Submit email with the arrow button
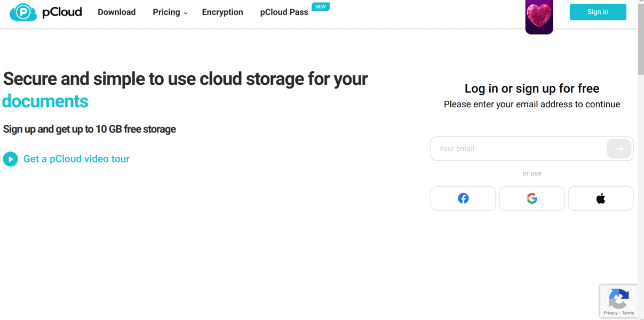Viewport: 644px width, 320px height. (619, 149)
